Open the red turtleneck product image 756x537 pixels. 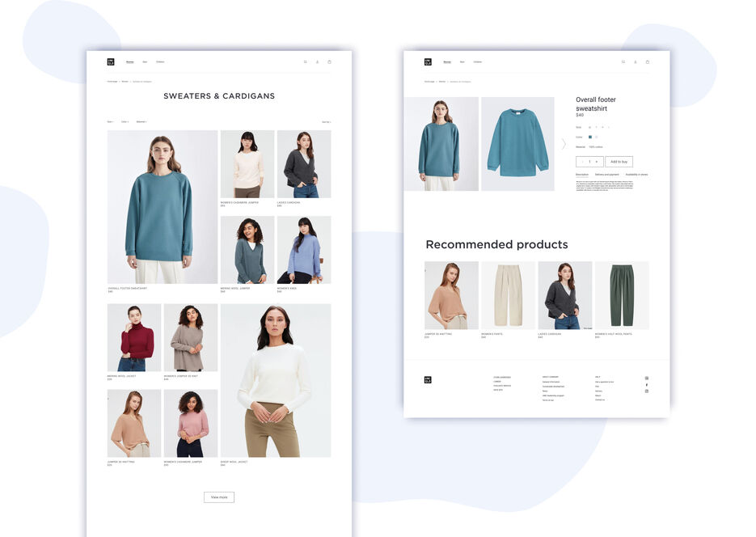click(134, 337)
